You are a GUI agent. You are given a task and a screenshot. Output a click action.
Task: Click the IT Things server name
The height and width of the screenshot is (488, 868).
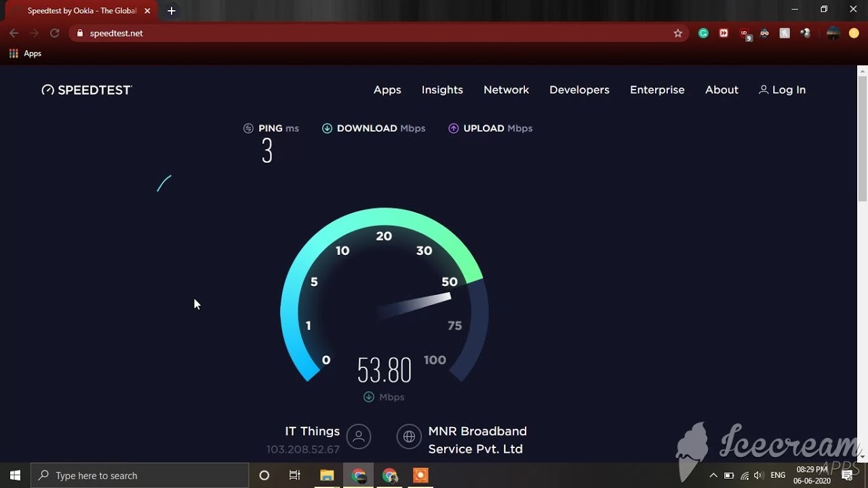312,431
